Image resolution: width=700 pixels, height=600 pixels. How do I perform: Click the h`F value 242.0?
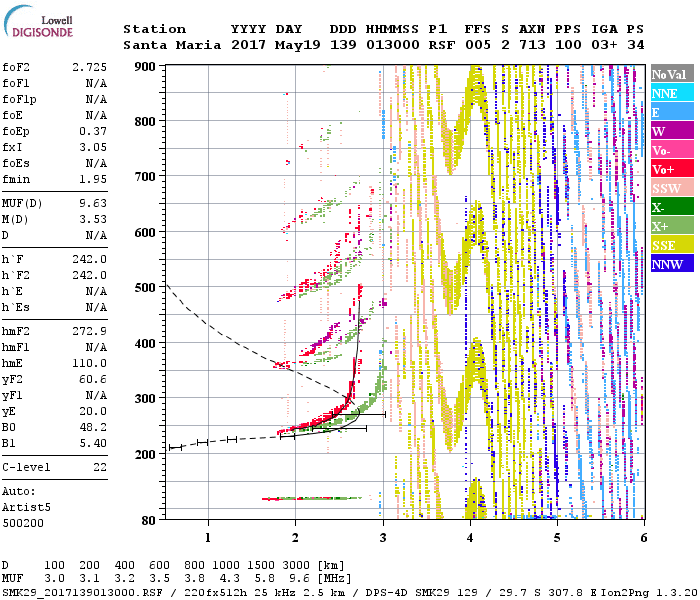(89, 260)
